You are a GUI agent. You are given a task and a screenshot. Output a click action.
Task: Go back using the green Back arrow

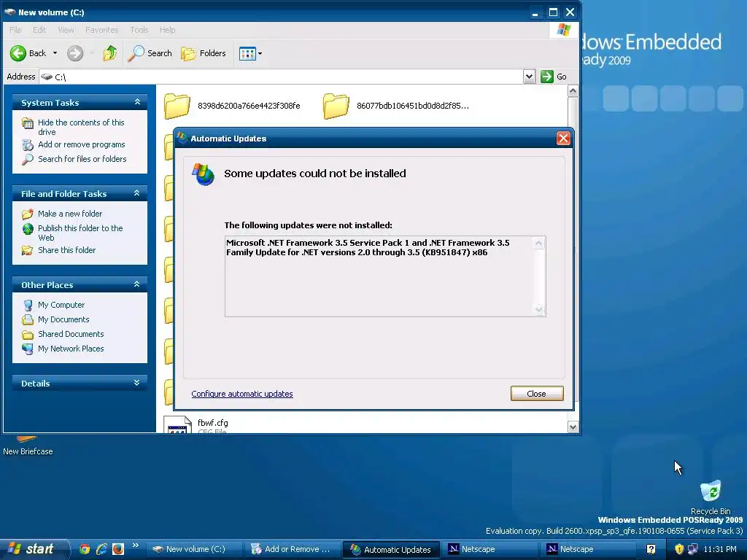(28, 53)
